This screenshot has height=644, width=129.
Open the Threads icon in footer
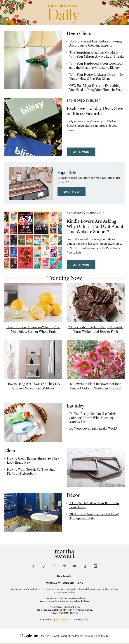click(85, 566)
